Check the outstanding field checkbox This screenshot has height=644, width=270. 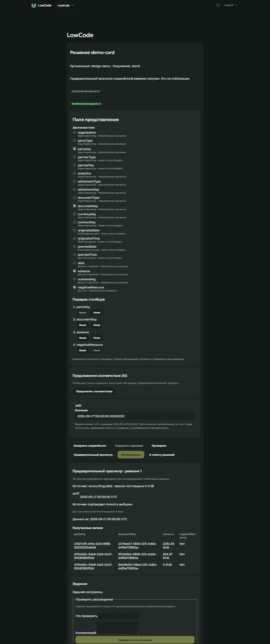[x=75, y=279]
